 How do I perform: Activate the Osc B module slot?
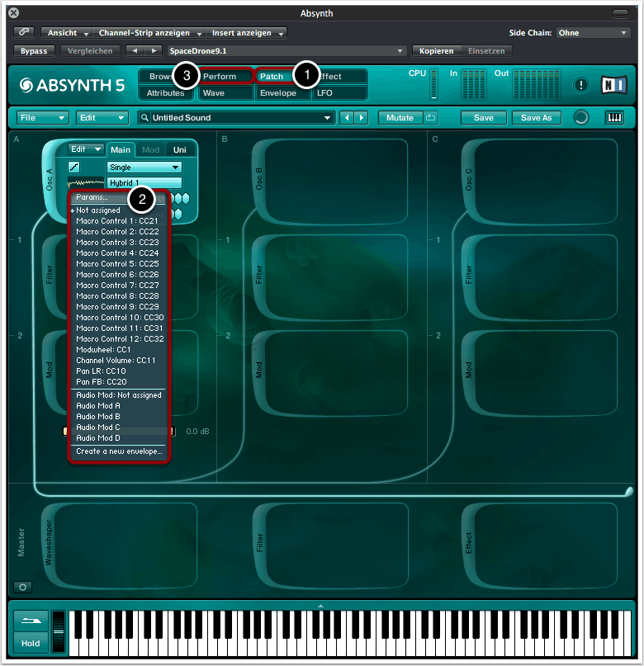pos(329,181)
